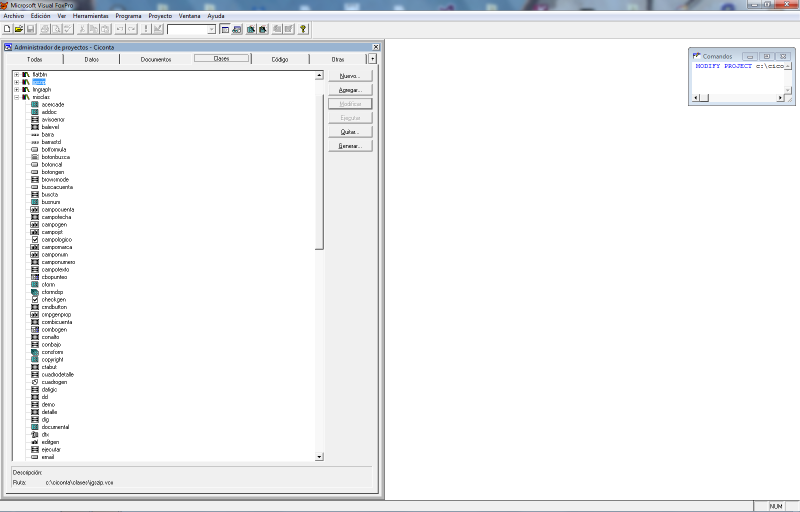Click the Modificar button
The height and width of the screenshot is (512, 800).
(350, 104)
